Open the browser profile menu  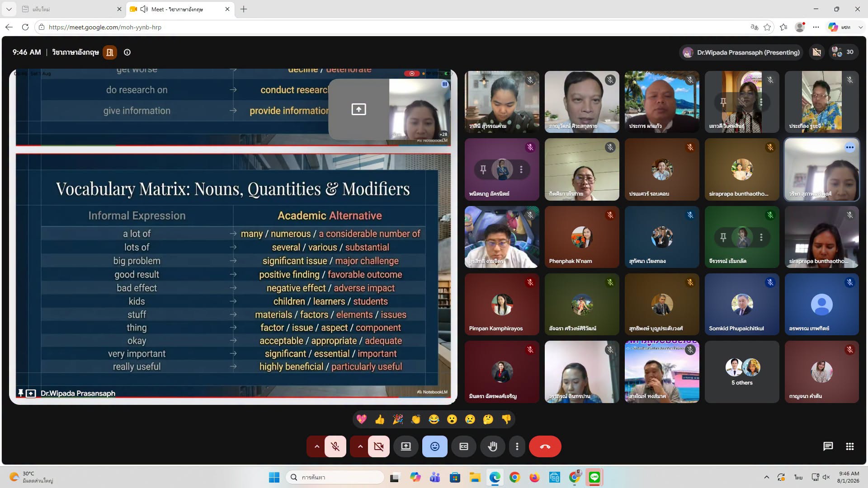click(800, 27)
